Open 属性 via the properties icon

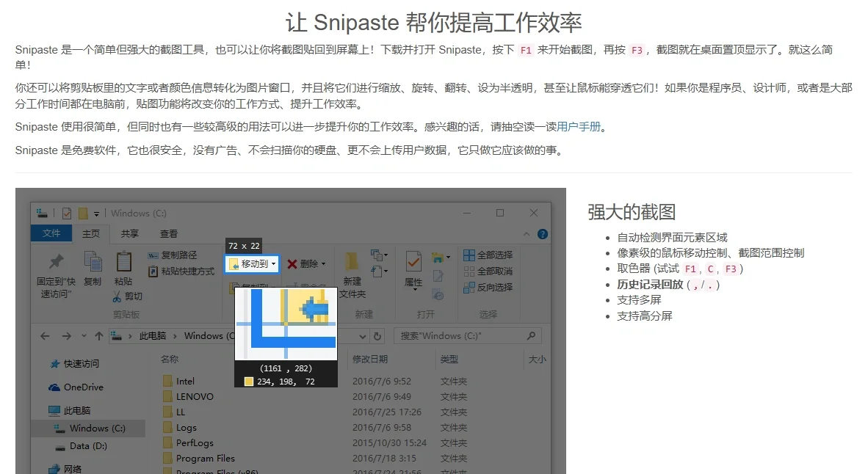pos(413,262)
